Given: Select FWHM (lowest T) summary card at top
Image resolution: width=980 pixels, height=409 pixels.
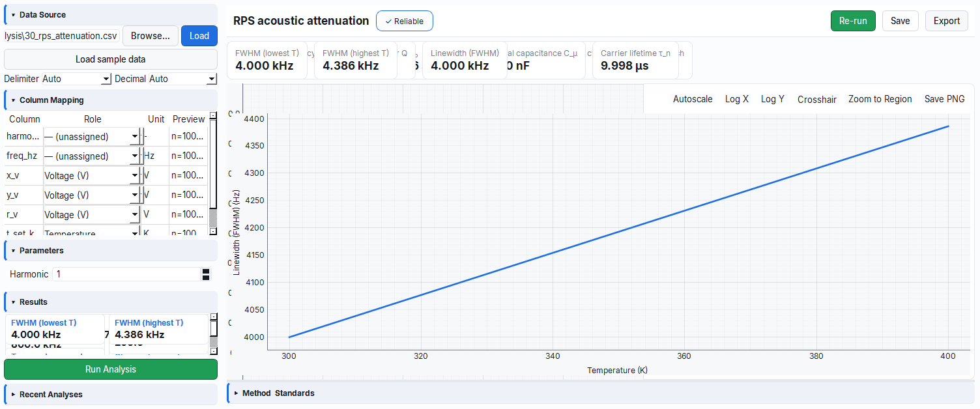Looking at the screenshot, I should (267, 60).
